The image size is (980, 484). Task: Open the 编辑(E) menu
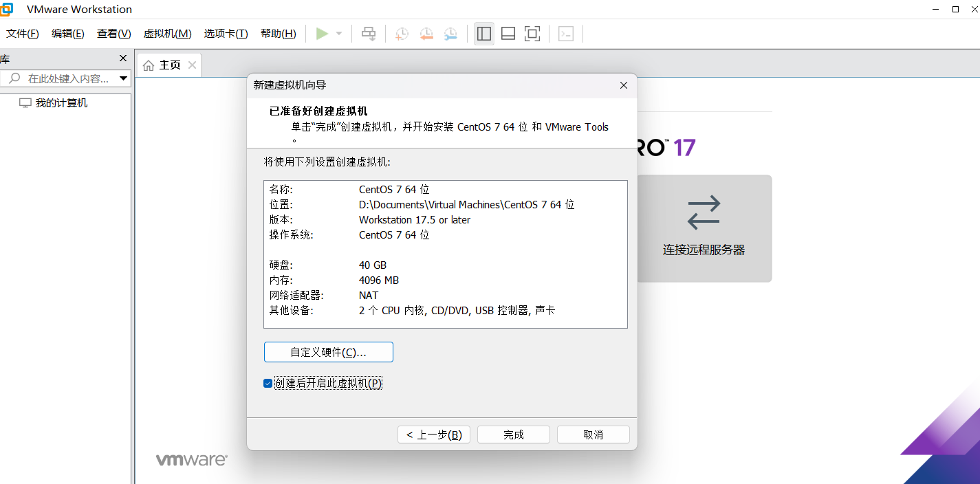coord(68,34)
